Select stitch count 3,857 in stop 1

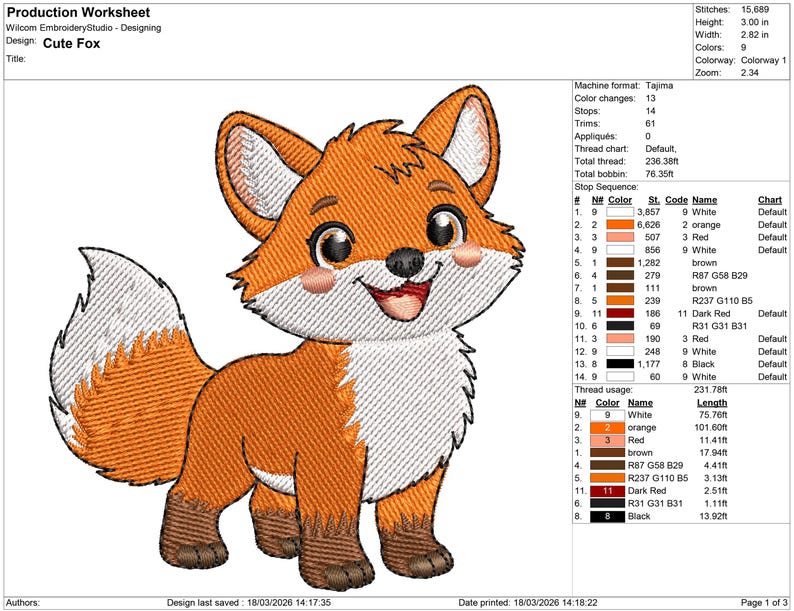[649, 213]
